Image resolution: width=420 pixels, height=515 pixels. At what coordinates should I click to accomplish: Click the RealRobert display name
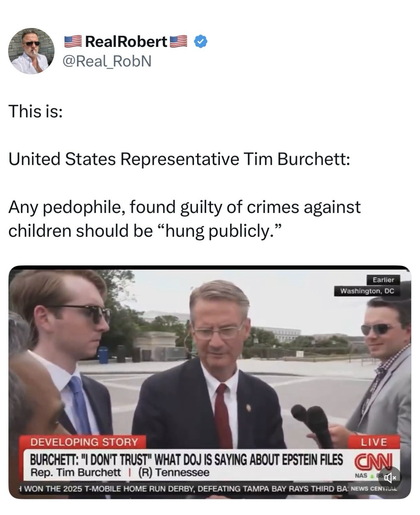[x=126, y=41]
